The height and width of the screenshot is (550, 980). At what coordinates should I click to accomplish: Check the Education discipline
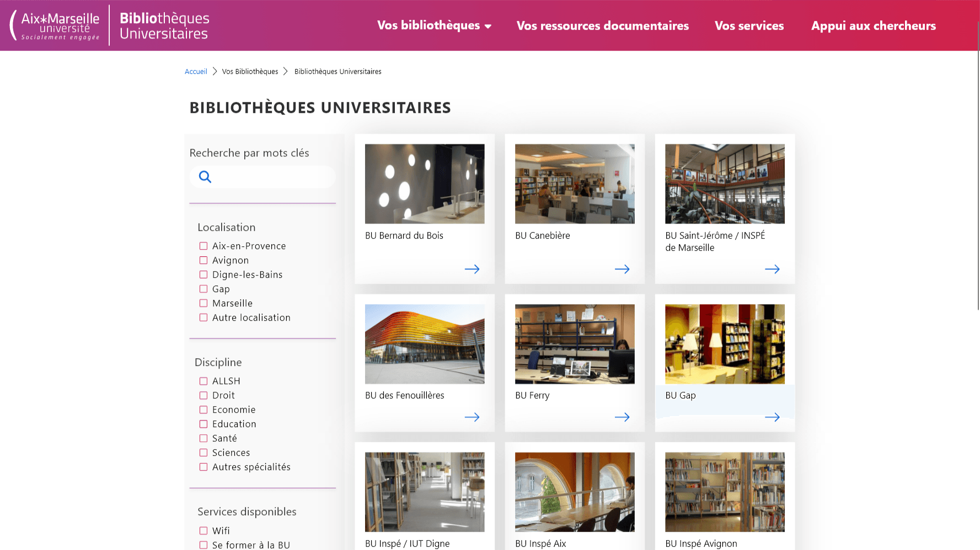204,424
